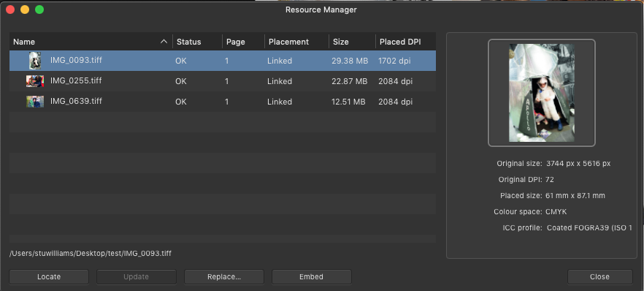The width and height of the screenshot is (644, 291).
Task: Click the Locate button
Action: click(49, 276)
